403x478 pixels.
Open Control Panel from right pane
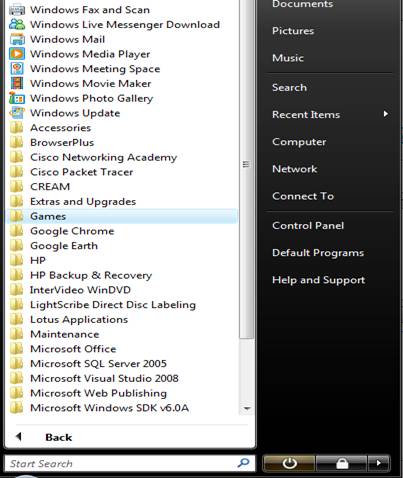click(308, 226)
